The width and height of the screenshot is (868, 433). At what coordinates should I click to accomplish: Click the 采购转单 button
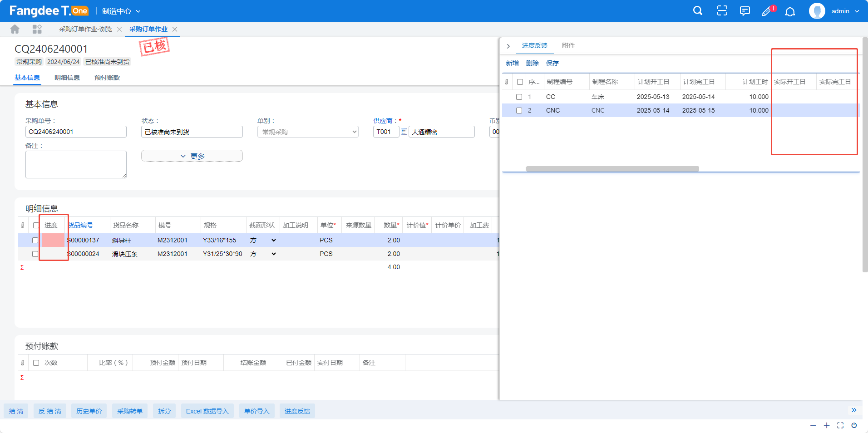[x=130, y=411]
